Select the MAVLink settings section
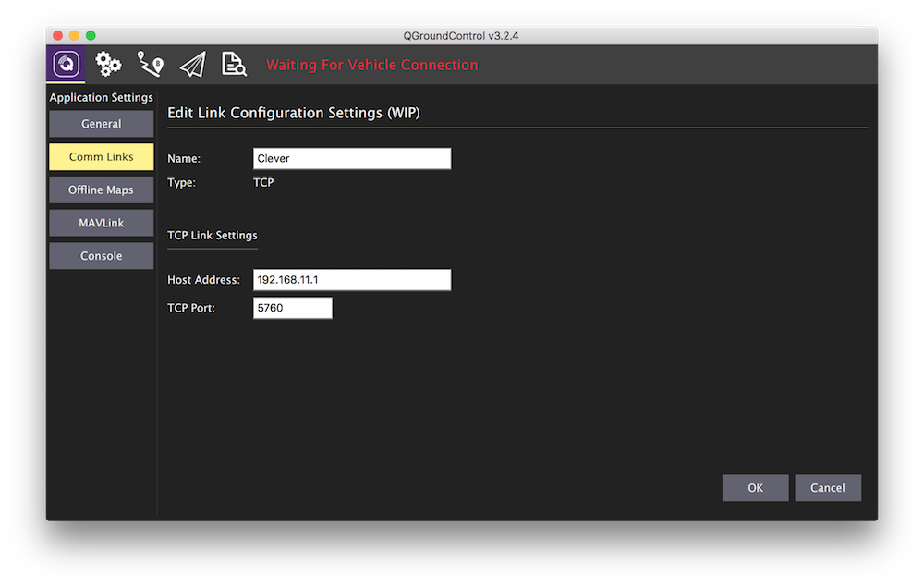924x587 pixels. point(101,223)
